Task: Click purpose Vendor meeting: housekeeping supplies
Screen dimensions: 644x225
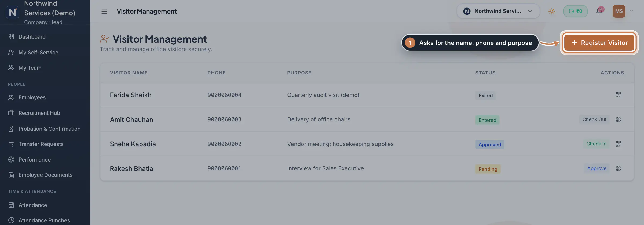Action: [340, 144]
